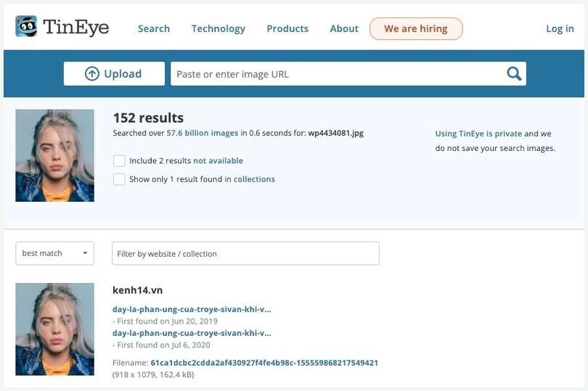Focus the 'Filter by website / collection' field

(245, 253)
